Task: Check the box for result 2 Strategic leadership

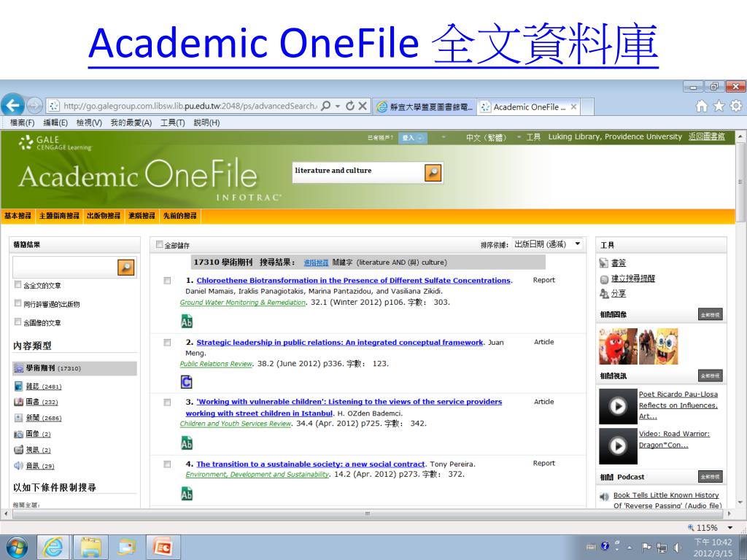Action: 167,343
